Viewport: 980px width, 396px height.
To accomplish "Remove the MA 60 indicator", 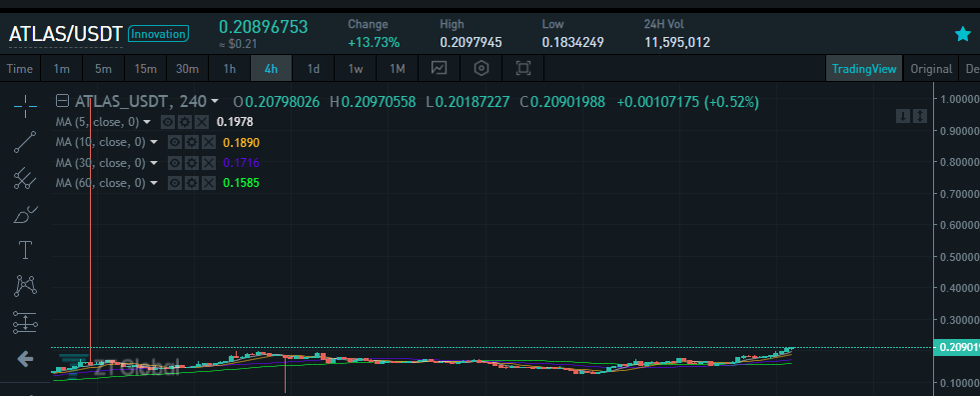I will pyautogui.click(x=209, y=183).
